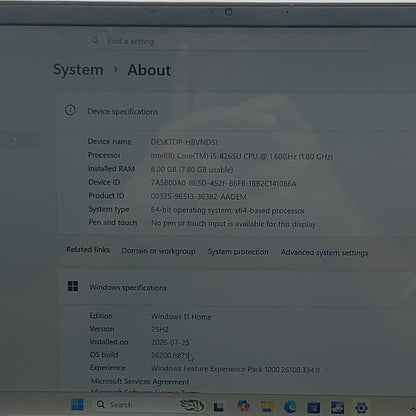
Task: Click the Windows logo icon beside Windows specifications
Action: tap(73, 286)
